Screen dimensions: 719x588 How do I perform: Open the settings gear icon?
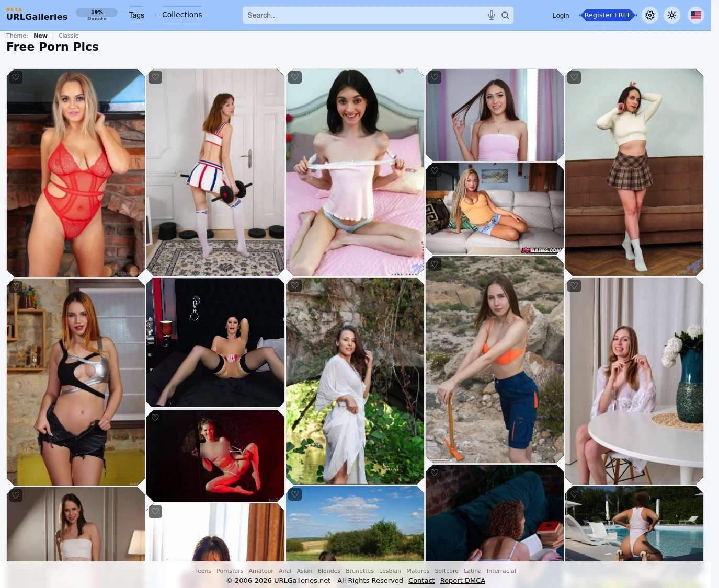pyautogui.click(x=650, y=15)
